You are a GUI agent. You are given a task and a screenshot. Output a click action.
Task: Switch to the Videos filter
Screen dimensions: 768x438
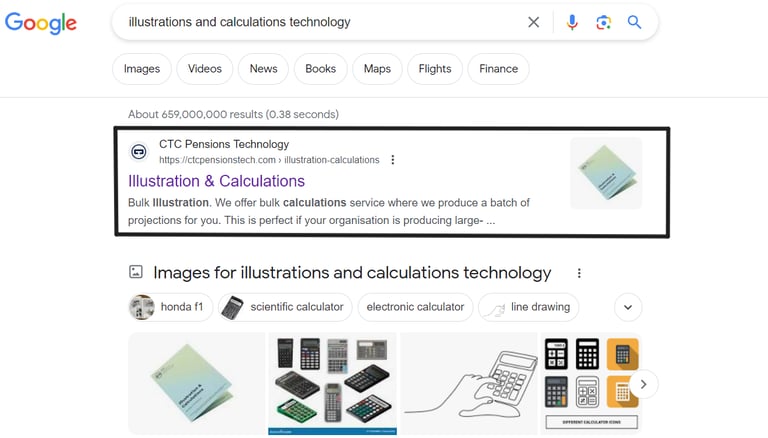coord(205,69)
